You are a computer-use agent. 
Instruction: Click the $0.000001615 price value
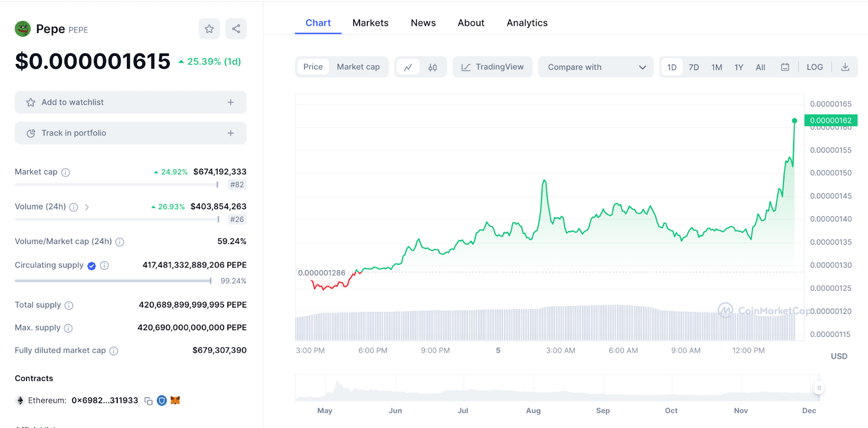coord(93,61)
